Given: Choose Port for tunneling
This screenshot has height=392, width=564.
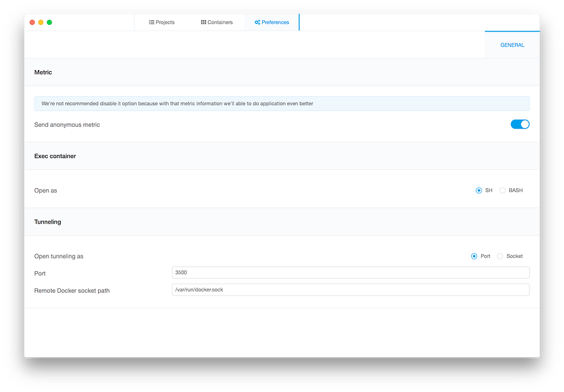Looking at the screenshot, I should pyautogui.click(x=474, y=256).
